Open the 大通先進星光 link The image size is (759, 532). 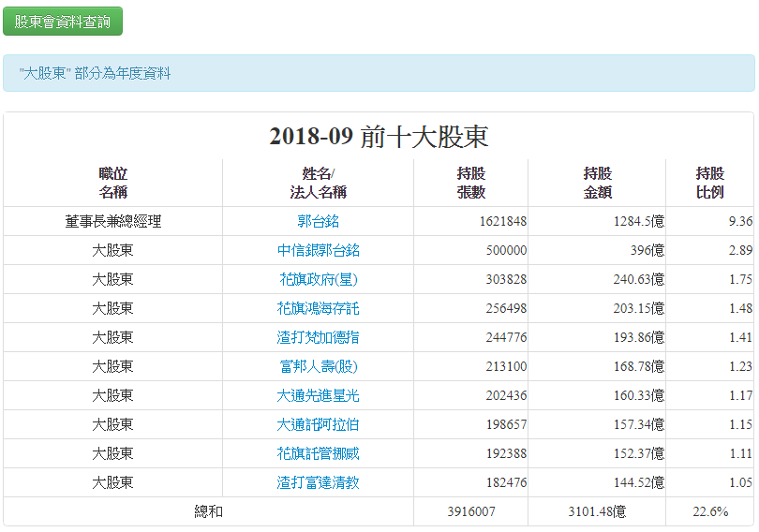pos(319,395)
